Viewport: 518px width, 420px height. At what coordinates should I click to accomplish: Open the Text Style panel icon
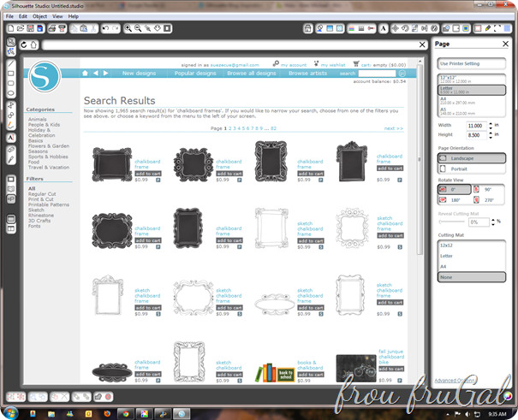tap(384, 28)
